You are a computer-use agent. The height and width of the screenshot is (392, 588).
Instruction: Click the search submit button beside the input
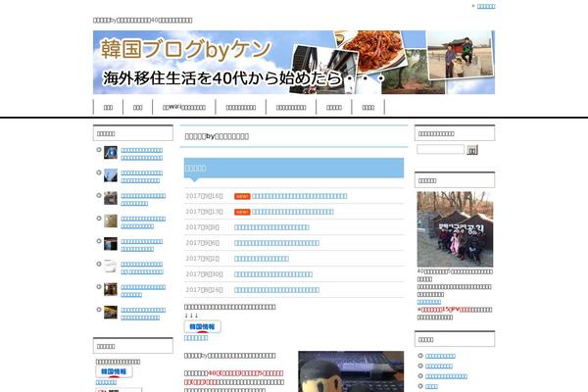tap(472, 150)
